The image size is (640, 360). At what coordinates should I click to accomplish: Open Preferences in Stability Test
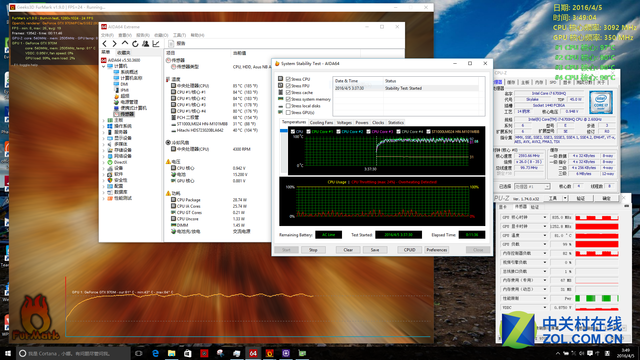pyautogui.click(x=437, y=250)
